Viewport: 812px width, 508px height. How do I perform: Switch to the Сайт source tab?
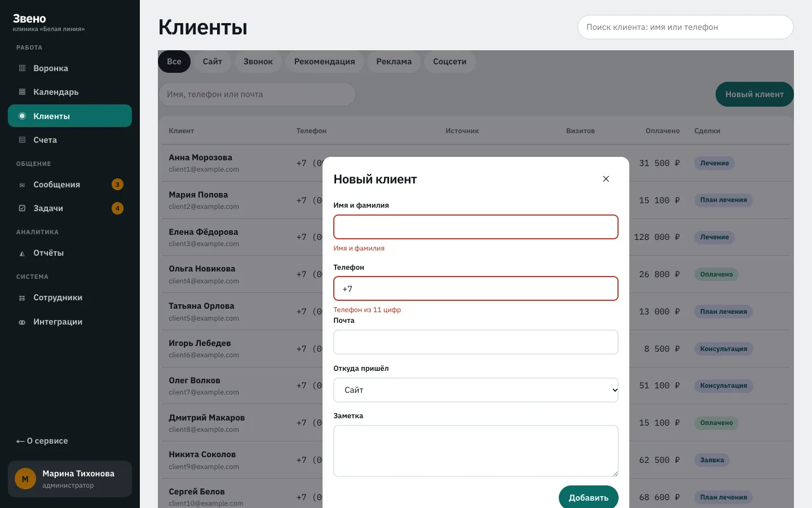click(213, 62)
